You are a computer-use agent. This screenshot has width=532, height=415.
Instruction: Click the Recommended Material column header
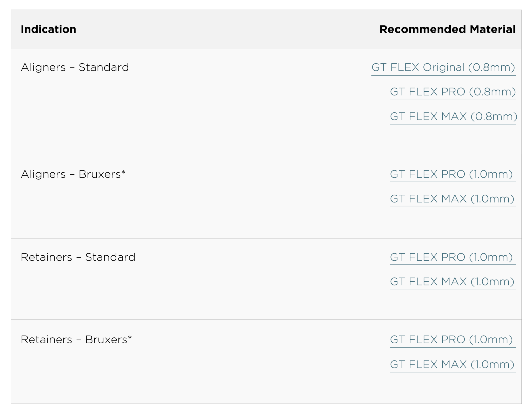pyautogui.click(x=448, y=29)
